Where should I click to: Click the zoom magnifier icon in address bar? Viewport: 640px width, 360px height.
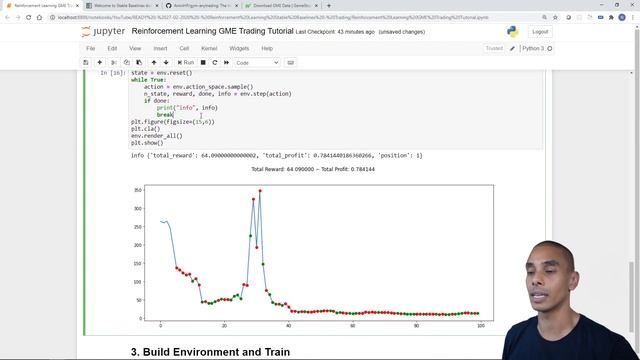point(544,18)
